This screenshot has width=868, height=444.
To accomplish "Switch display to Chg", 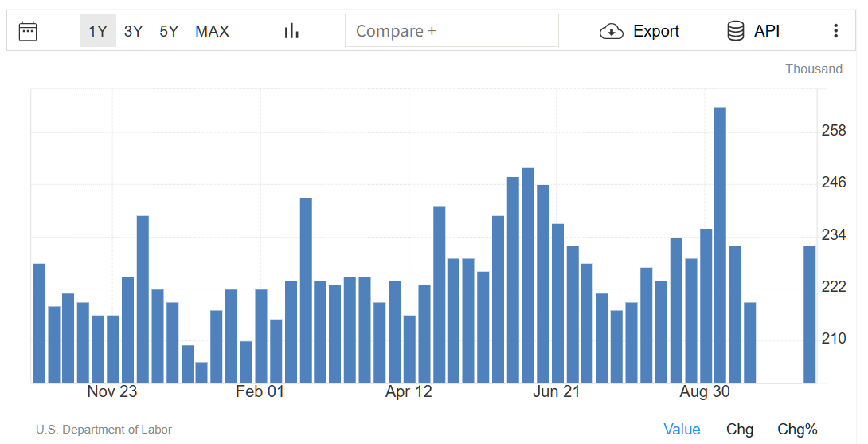I will (740, 430).
